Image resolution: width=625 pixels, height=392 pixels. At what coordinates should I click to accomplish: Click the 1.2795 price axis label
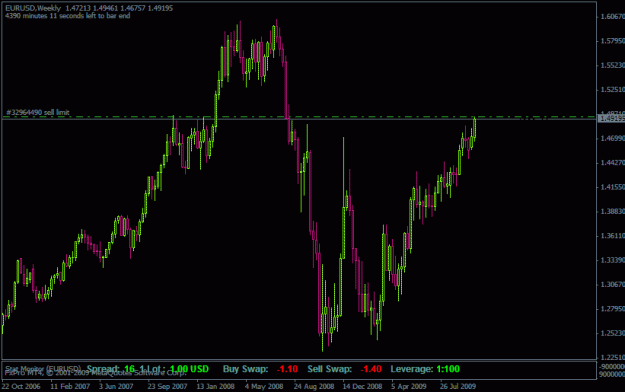pyautogui.click(x=612, y=309)
